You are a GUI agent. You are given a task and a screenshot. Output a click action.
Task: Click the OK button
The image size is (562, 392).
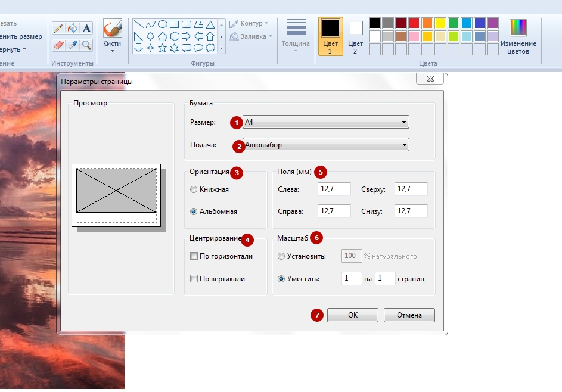pyautogui.click(x=353, y=315)
